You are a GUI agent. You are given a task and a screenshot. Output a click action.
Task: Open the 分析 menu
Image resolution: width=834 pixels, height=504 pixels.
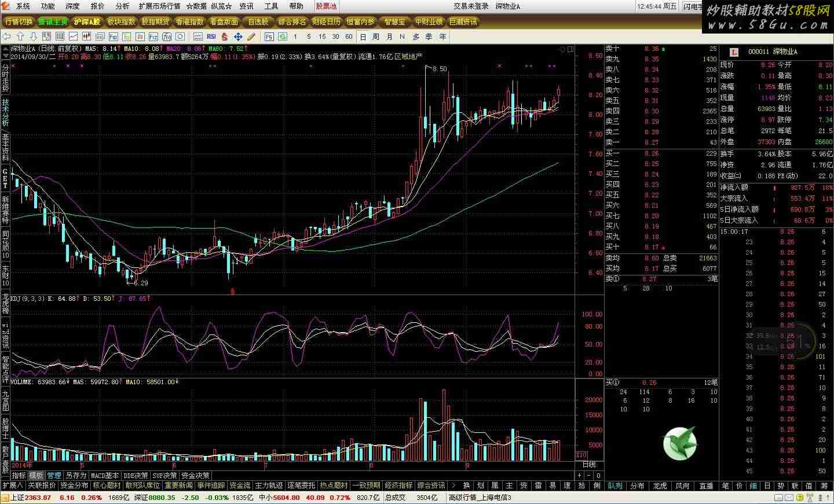123,6
